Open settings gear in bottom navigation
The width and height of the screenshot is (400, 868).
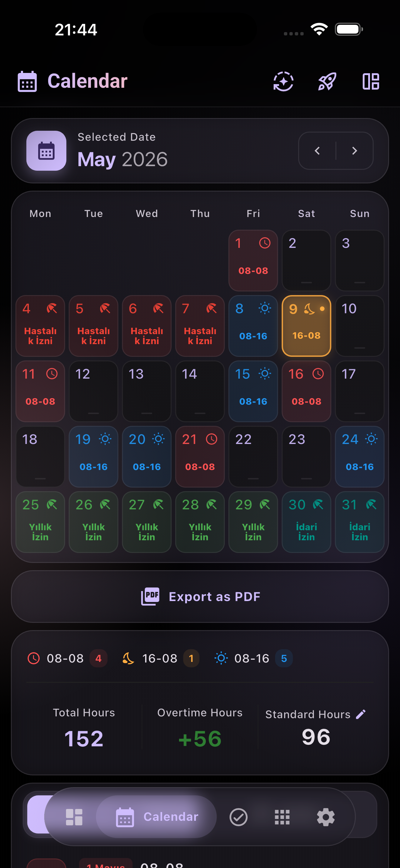326,817
